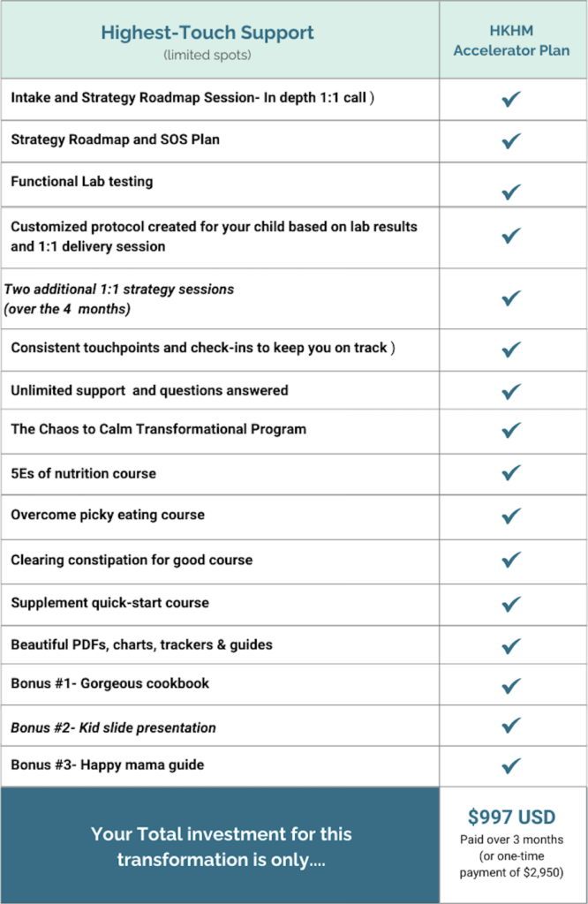This screenshot has height=904, width=588.
Task: Click the Your Total investment banner
Action: 221,846
